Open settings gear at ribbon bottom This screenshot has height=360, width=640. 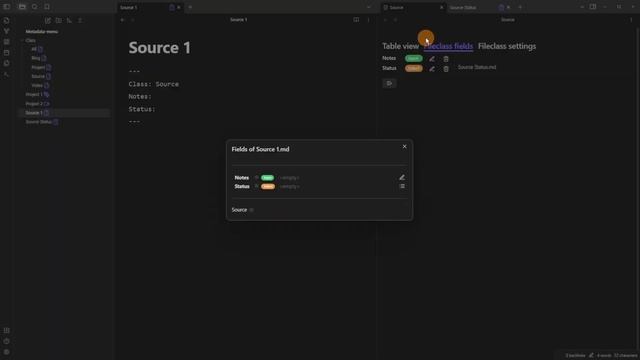coord(7,352)
